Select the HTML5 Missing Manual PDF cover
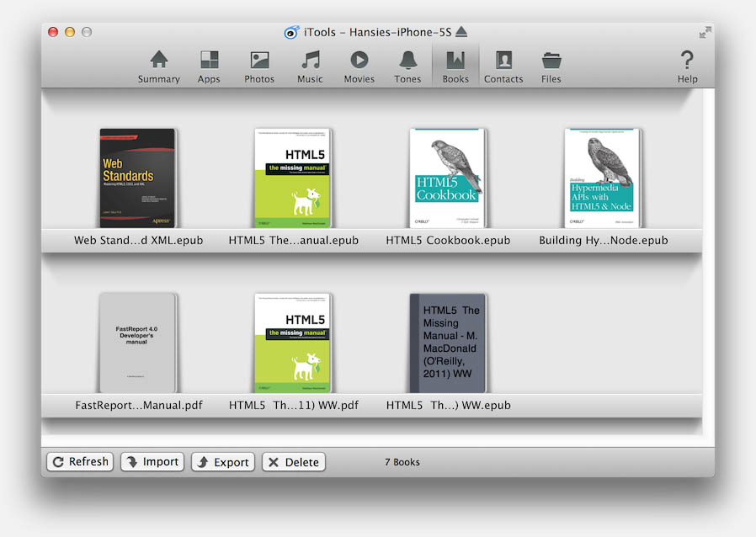 293,343
